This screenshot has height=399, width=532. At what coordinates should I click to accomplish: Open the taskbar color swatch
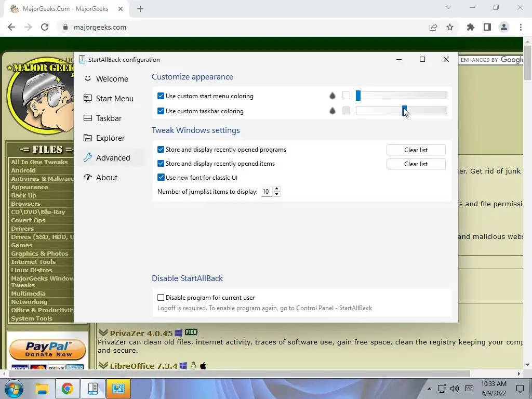pyautogui.click(x=346, y=111)
